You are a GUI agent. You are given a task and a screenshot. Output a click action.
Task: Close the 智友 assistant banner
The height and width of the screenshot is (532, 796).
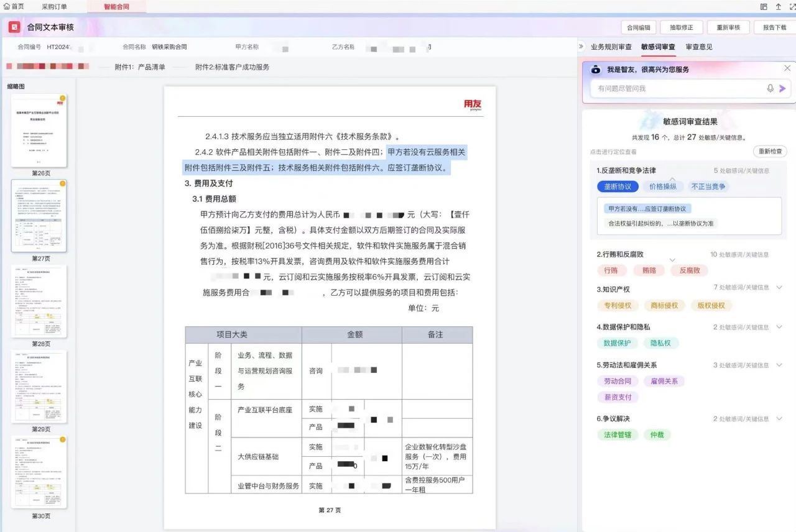click(x=787, y=68)
